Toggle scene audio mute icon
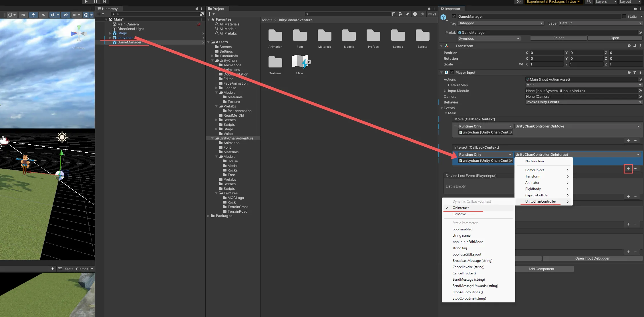Image resolution: width=644 pixels, height=317 pixels. (43, 15)
